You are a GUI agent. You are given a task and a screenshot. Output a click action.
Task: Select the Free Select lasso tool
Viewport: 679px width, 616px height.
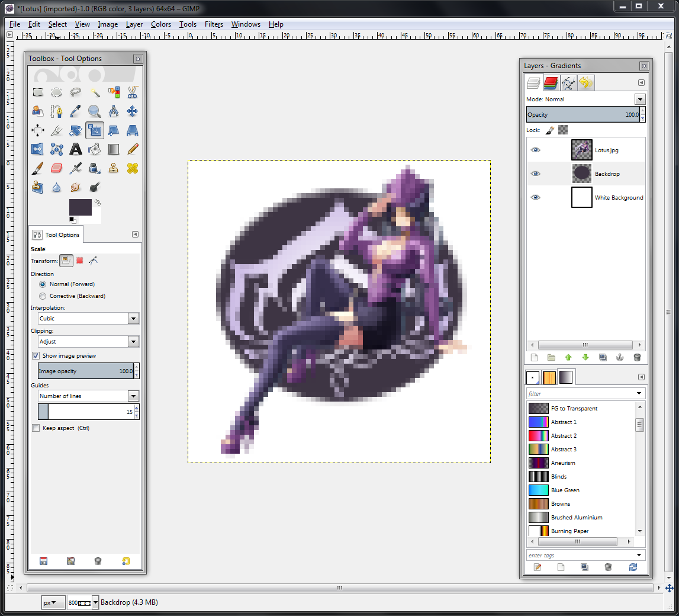coord(76,92)
